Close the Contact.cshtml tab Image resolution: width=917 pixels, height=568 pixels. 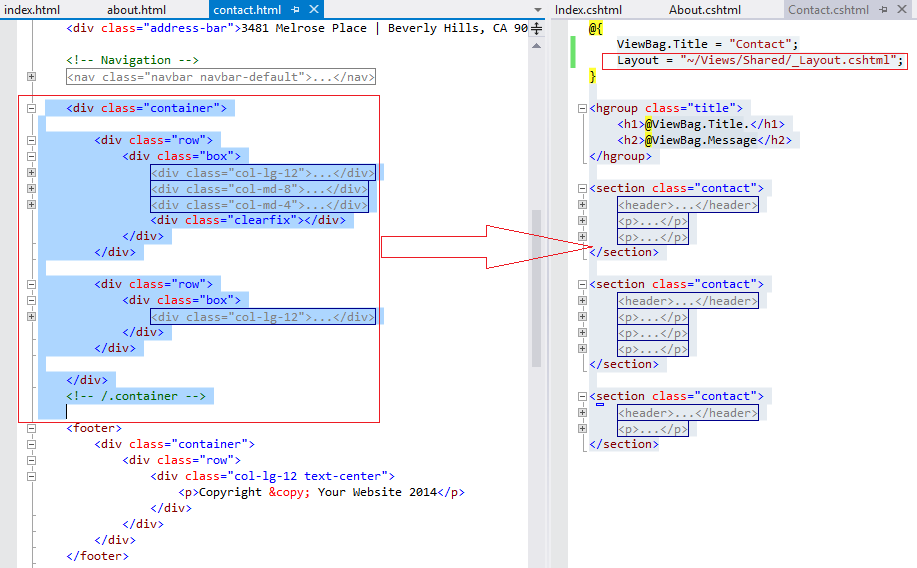902,9
